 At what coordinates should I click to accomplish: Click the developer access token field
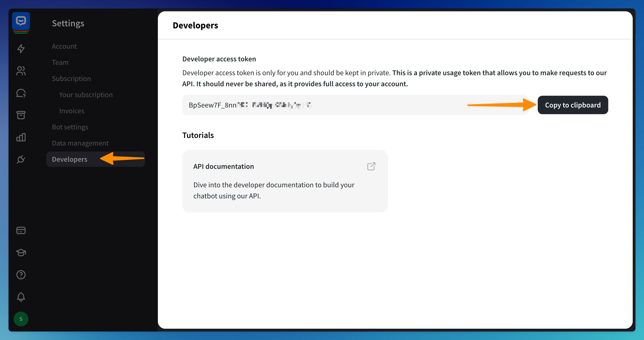pyautogui.click(x=355, y=105)
